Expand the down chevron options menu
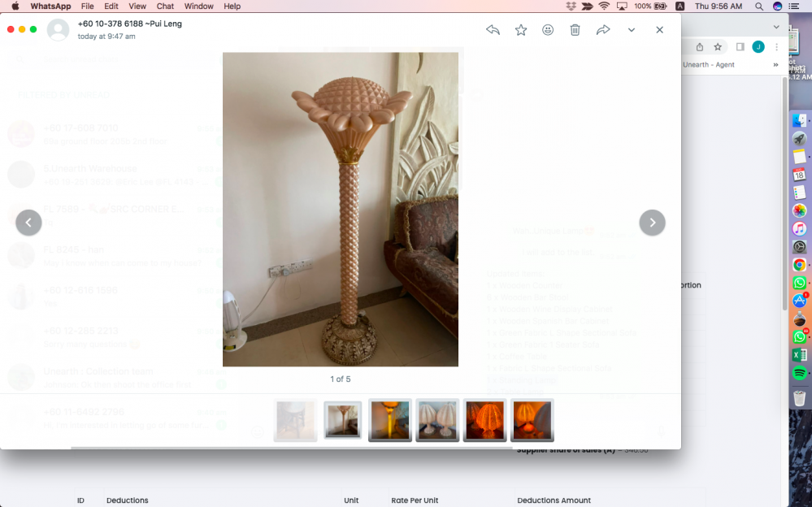Viewport: 812px width, 507px height. click(632, 30)
